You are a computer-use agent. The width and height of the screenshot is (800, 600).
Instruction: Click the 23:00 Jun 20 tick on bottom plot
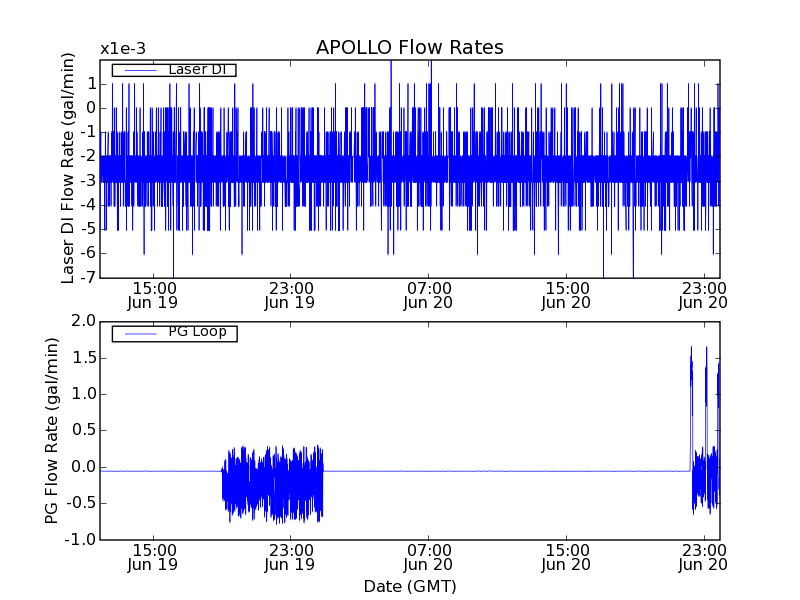(x=702, y=556)
